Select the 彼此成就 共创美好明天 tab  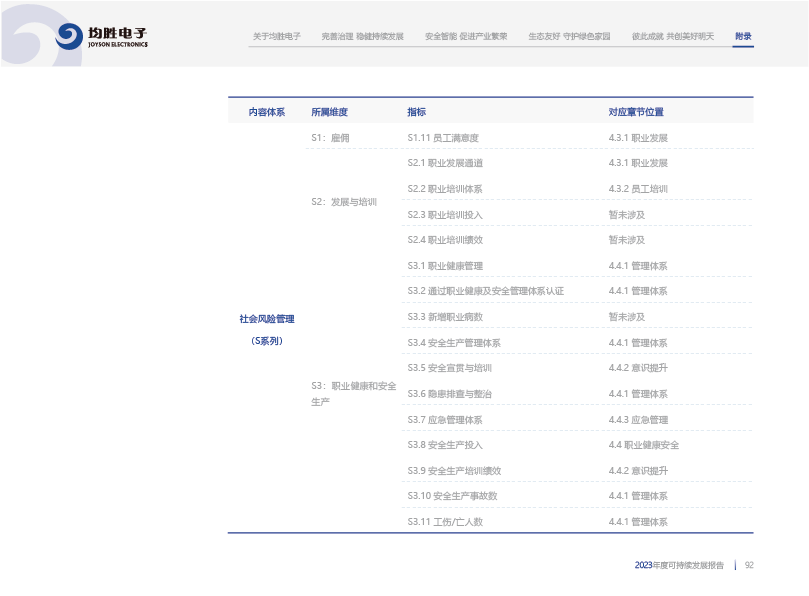point(672,36)
